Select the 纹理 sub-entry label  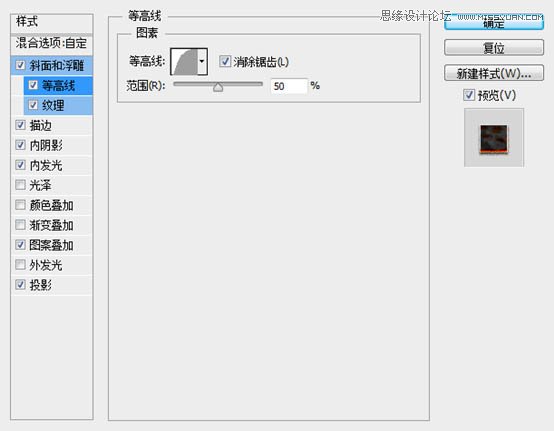pos(53,105)
